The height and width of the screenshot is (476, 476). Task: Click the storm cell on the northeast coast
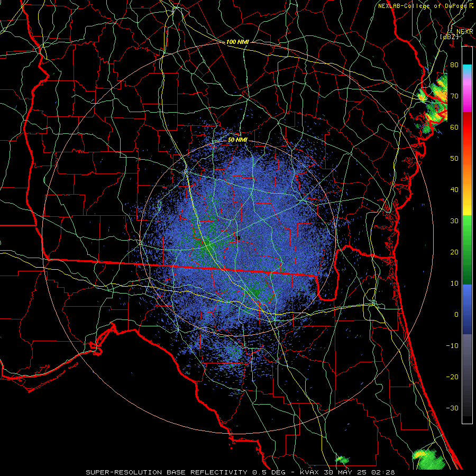point(433,103)
